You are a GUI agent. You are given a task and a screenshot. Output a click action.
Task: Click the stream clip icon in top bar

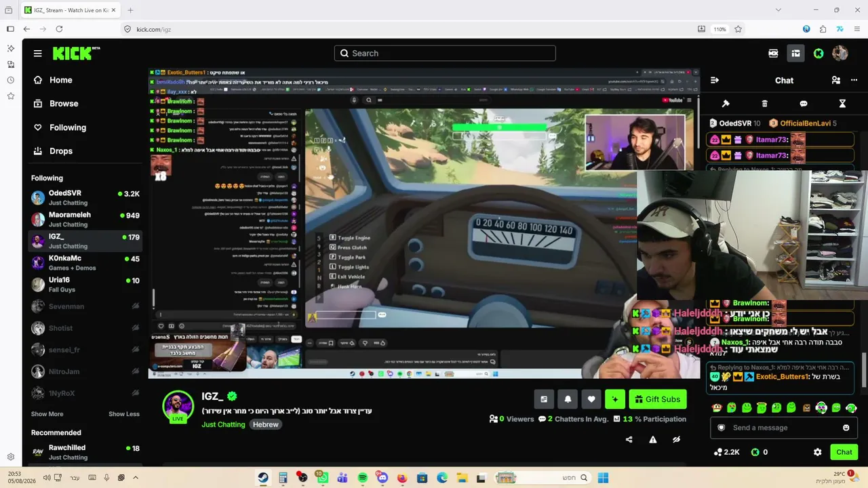(x=773, y=54)
